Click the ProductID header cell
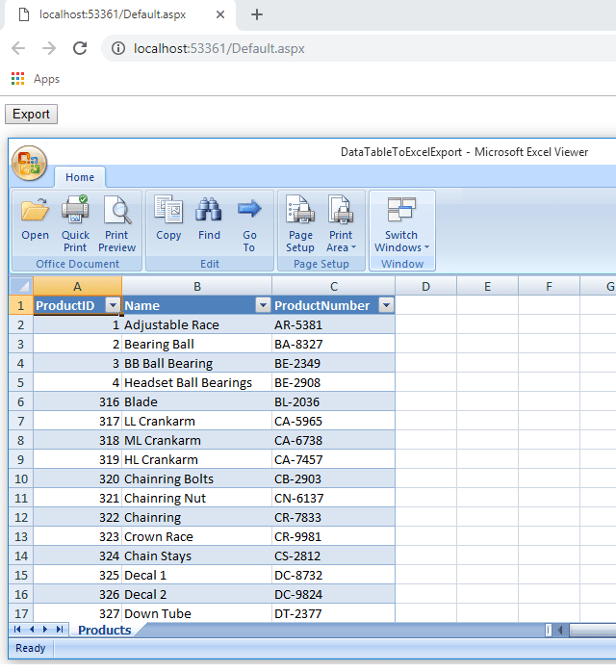 point(78,305)
